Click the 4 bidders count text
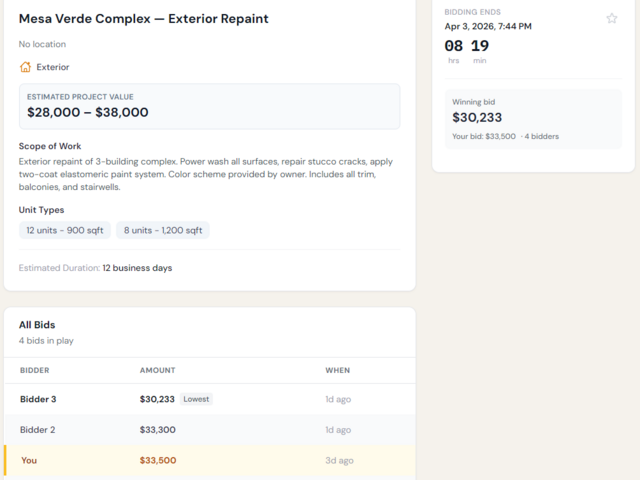The height and width of the screenshot is (480, 640). pyautogui.click(x=542, y=136)
